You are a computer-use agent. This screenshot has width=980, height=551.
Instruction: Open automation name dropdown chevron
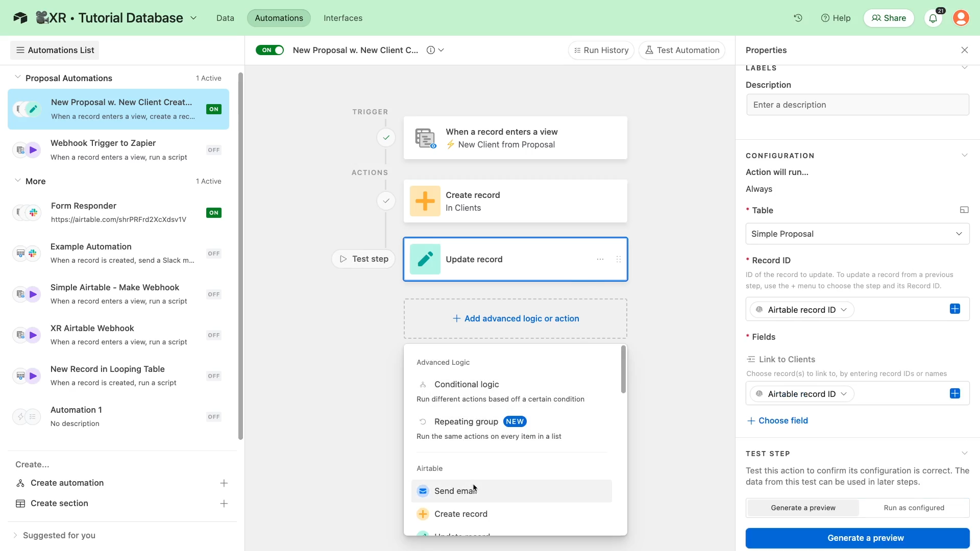point(442,50)
